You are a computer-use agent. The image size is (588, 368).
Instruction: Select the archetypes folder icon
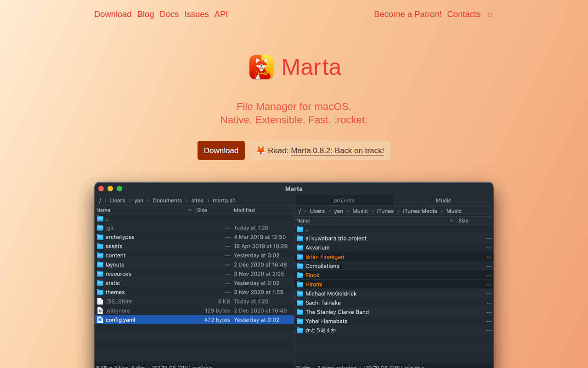100,237
